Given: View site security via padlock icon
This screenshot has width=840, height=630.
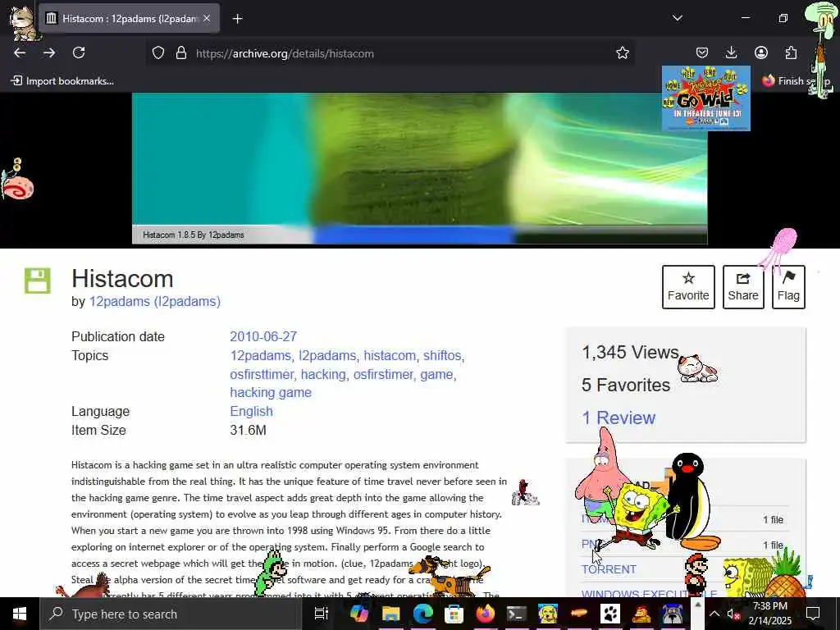Looking at the screenshot, I should (181, 53).
